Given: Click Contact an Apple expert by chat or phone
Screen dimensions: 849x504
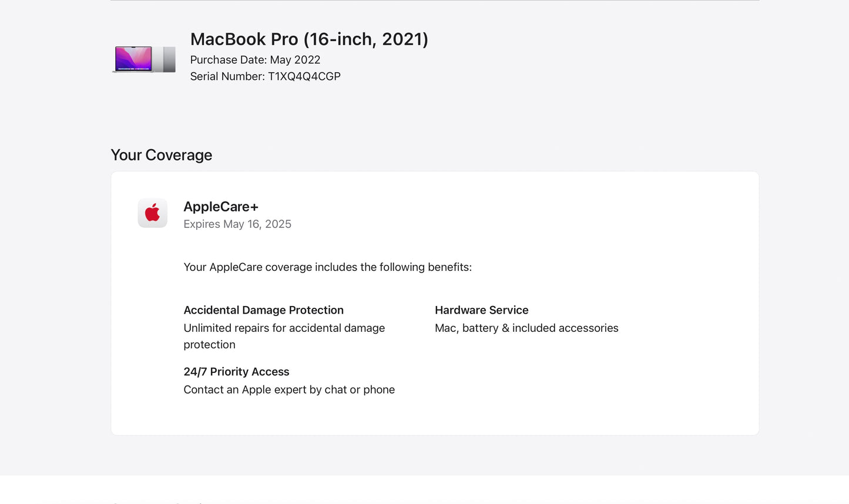Looking at the screenshot, I should [289, 389].
